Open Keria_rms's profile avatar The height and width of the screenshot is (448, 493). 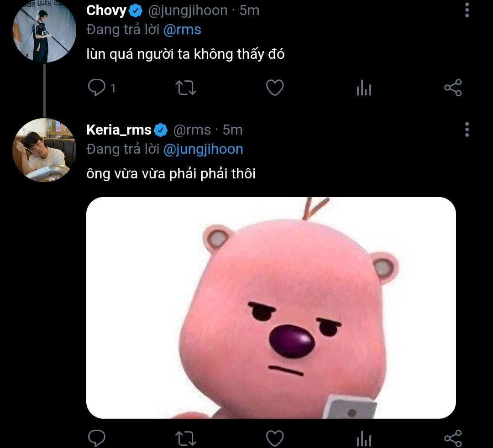point(44,150)
